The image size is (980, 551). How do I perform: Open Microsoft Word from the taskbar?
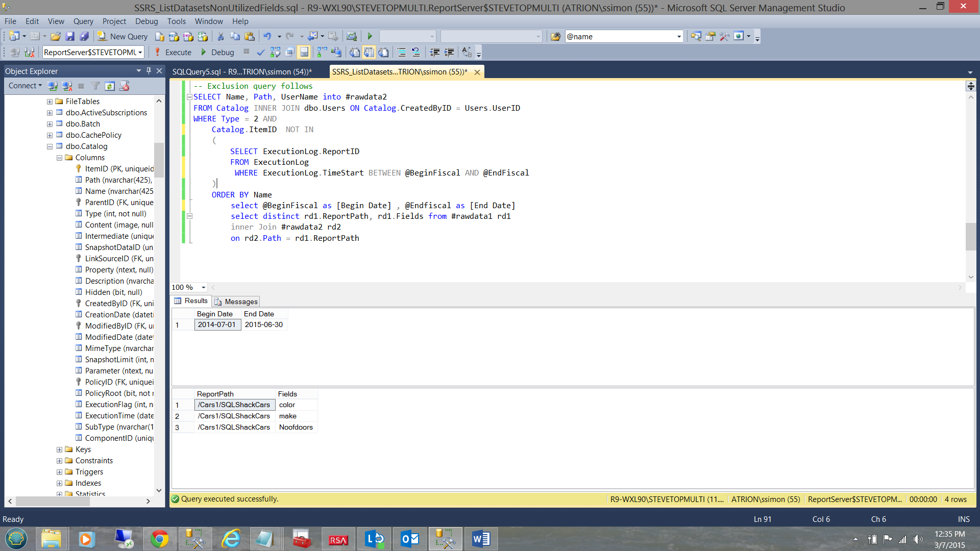pyautogui.click(x=480, y=539)
